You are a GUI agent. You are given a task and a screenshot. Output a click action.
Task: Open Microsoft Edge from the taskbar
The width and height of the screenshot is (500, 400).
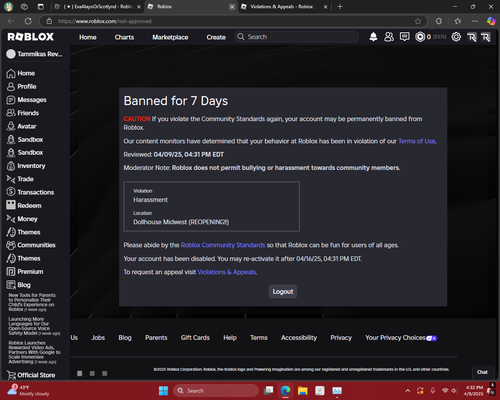(285, 390)
